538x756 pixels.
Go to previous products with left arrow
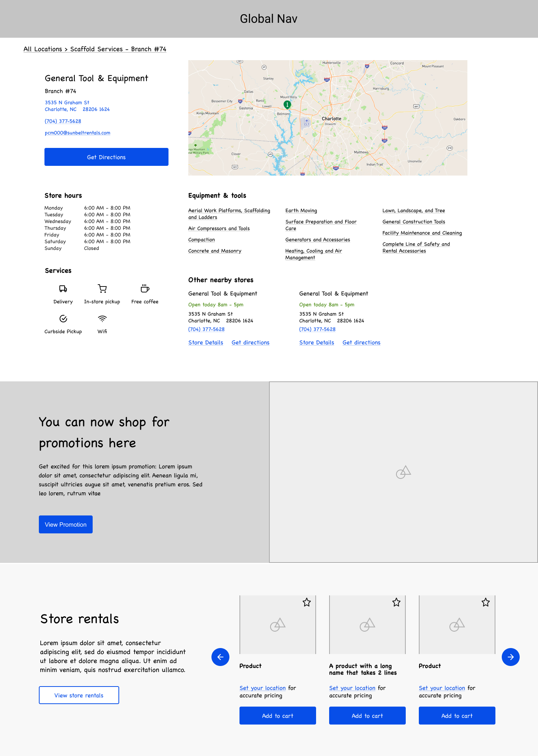click(x=220, y=657)
